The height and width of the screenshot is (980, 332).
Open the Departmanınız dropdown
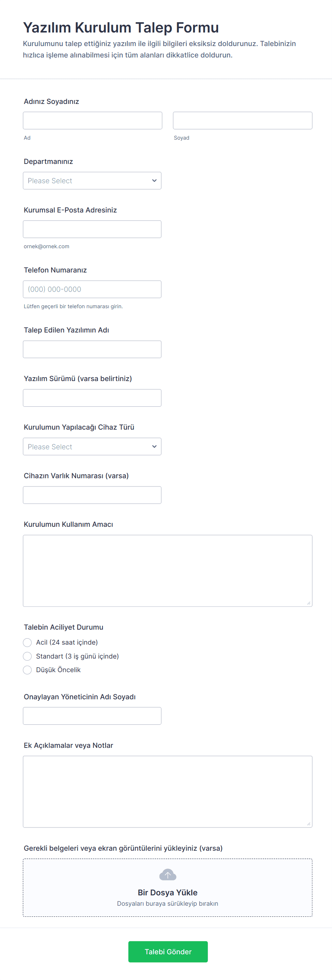[x=92, y=181]
